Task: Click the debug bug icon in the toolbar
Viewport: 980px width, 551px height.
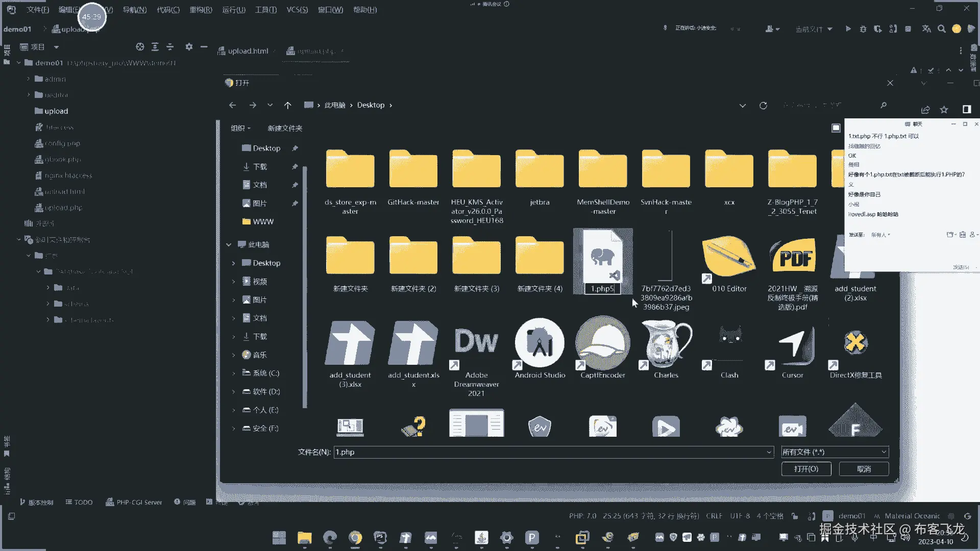Action: [863, 29]
